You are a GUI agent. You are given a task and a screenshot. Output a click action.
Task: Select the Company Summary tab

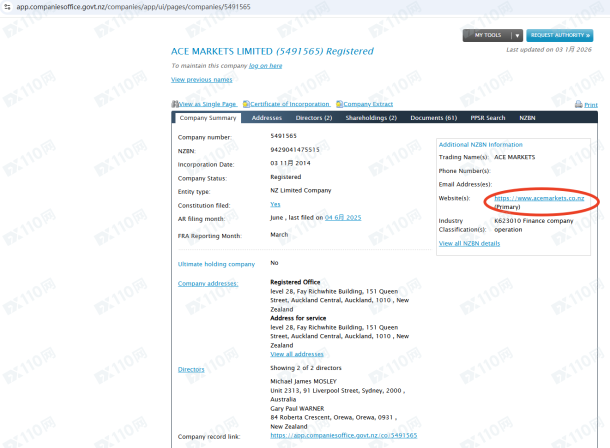[x=208, y=118]
